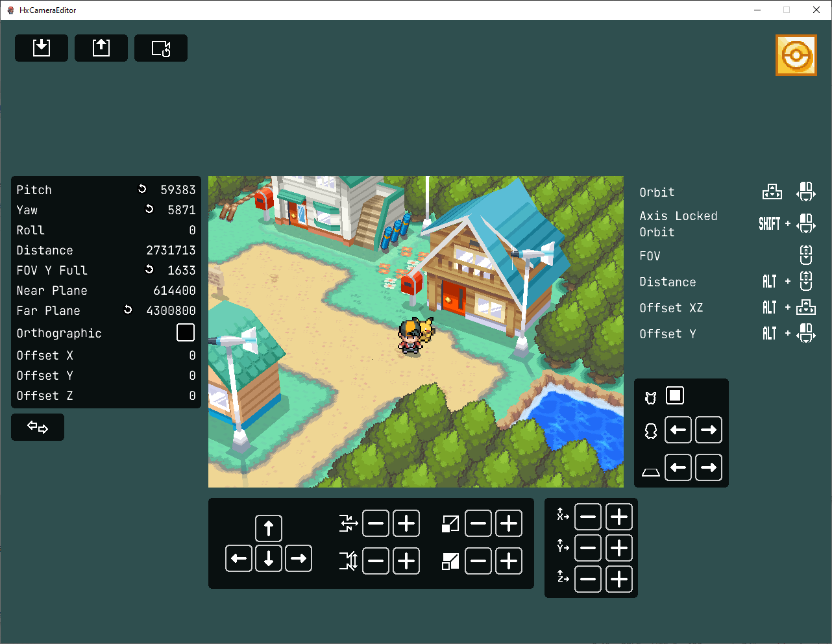
Task: Click right arrow beside the character silhouette icon
Action: tap(709, 430)
